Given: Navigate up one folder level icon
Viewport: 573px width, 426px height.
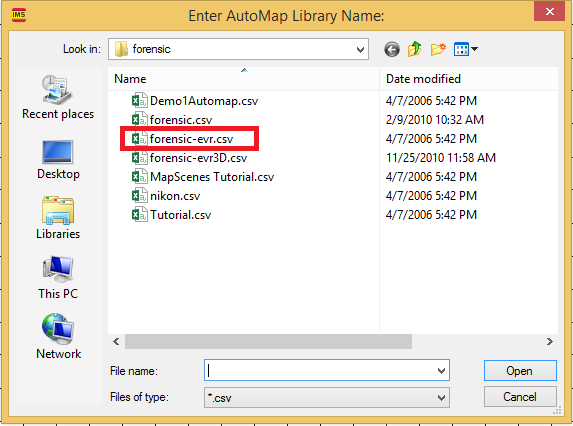Looking at the screenshot, I should pyautogui.click(x=415, y=49).
